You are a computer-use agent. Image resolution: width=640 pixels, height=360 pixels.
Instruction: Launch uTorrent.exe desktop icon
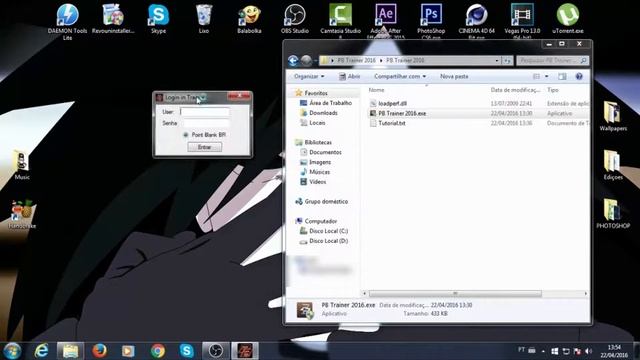(x=568, y=19)
